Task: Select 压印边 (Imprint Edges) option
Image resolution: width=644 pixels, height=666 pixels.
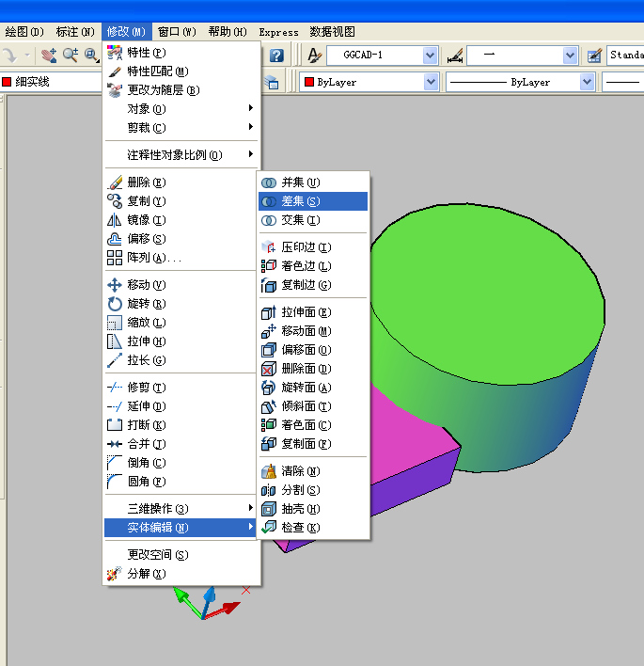Action: click(313, 247)
